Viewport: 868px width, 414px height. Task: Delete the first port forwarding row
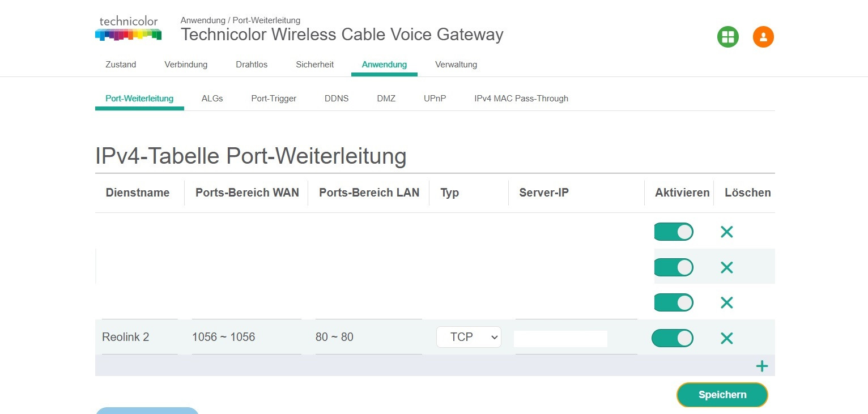point(726,232)
